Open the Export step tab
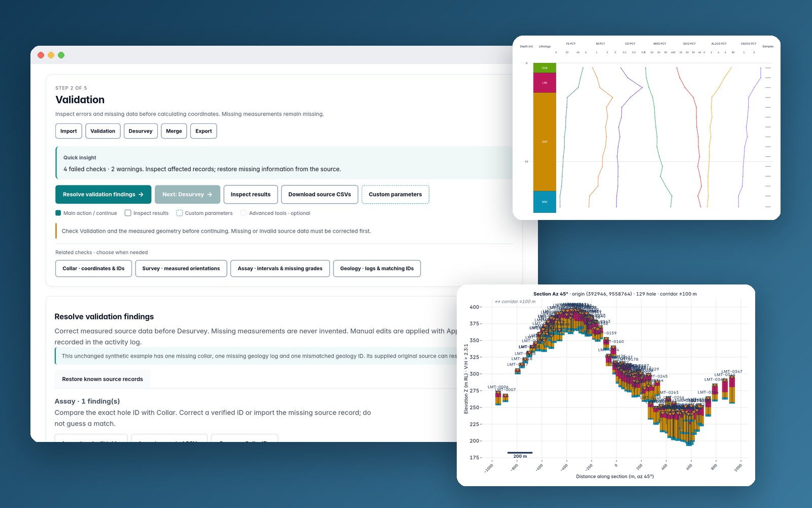The height and width of the screenshot is (508, 812). 204,131
